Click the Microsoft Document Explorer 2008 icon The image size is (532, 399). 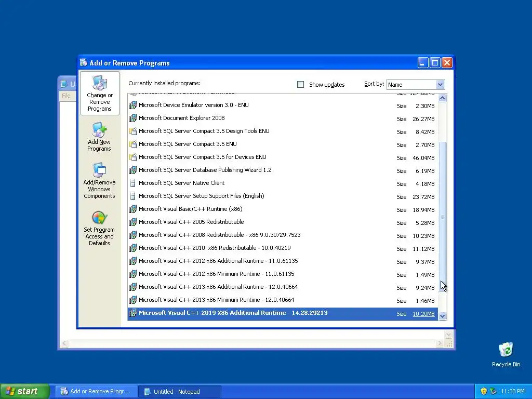[x=133, y=118]
